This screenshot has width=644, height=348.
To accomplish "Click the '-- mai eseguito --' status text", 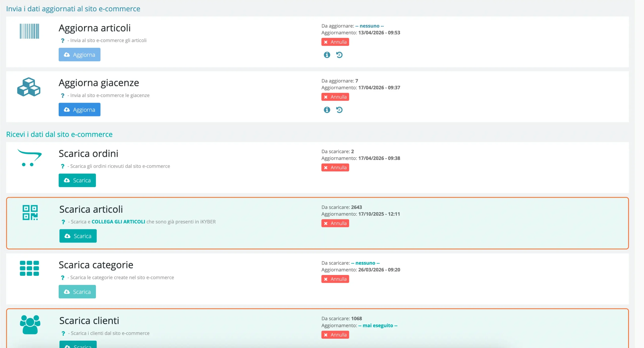I will click(378, 325).
